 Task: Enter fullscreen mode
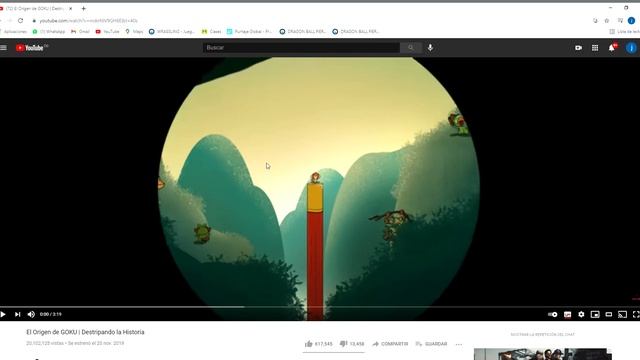coord(636,314)
